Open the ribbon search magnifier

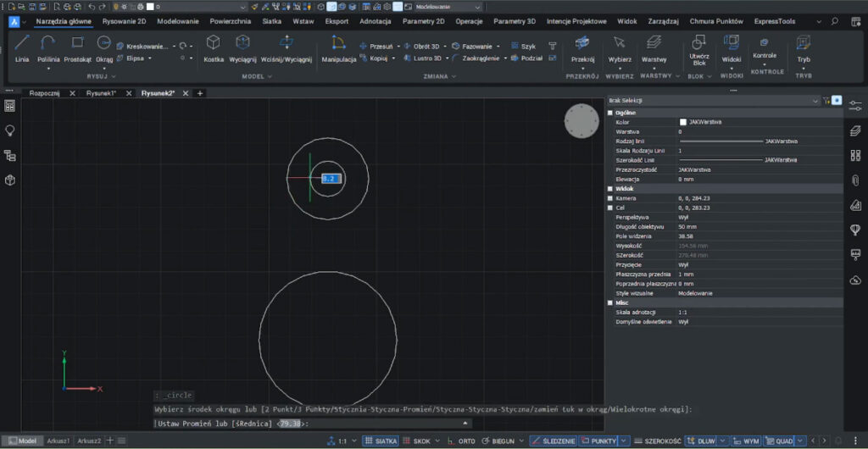(835, 21)
